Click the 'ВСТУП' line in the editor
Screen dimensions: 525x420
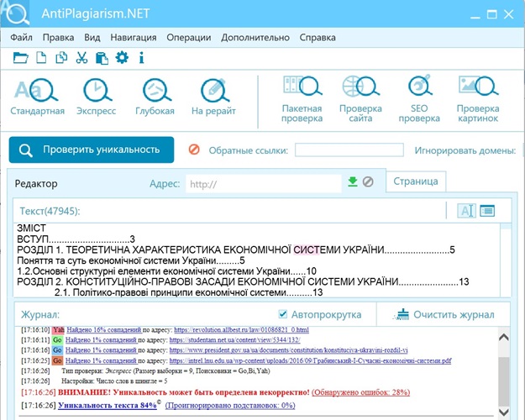76,239
